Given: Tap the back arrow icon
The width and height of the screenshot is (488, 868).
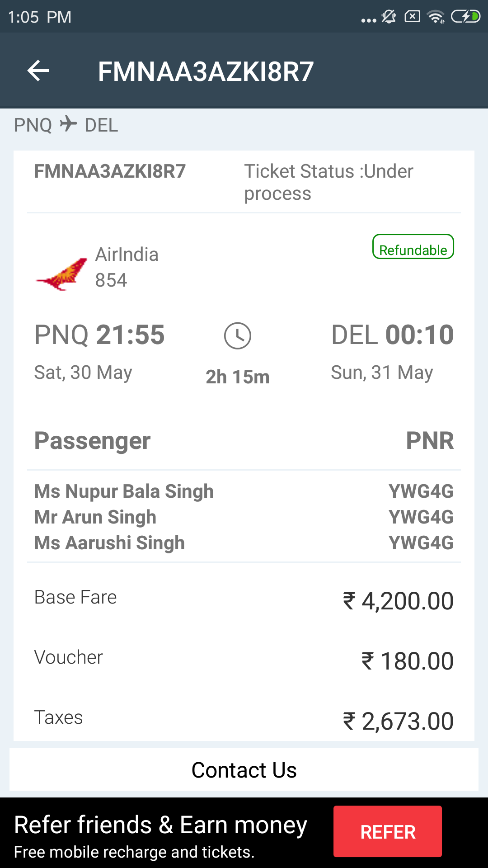Looking at the screenshot, I should (38, 71).
